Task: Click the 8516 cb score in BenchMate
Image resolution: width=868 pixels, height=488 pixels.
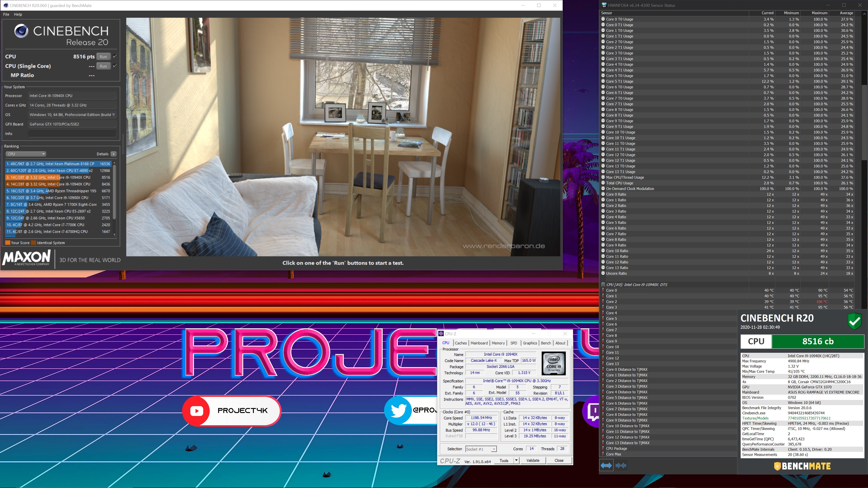Action: click(818, 341)
